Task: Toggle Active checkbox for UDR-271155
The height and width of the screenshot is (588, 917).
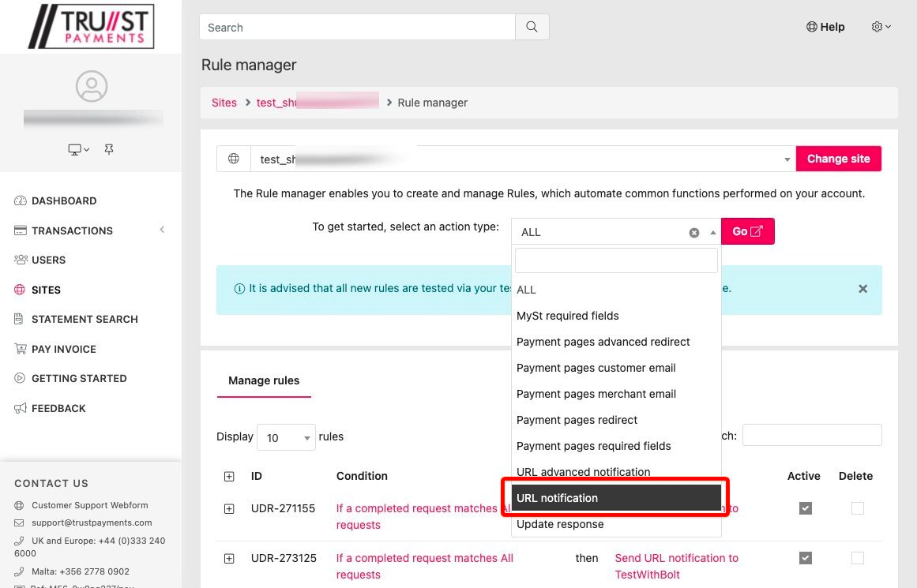Action: pos(806,508)
